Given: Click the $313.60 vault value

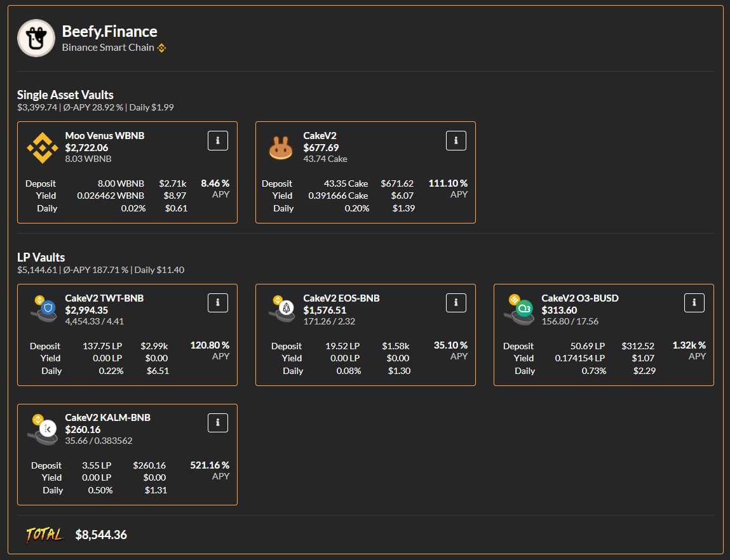Looking at the screenshot, I should (x=559, y=310).
